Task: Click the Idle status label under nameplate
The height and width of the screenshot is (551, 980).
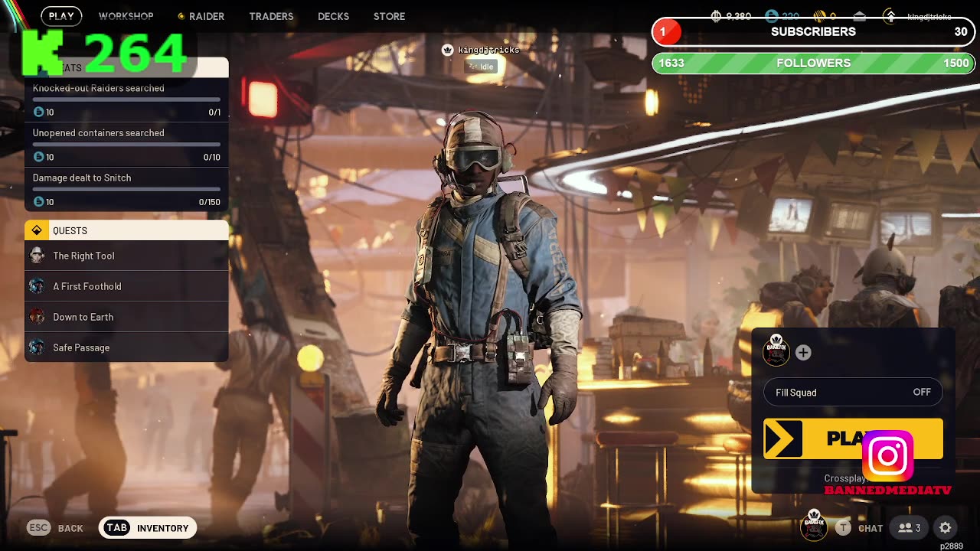Action: [482, 67]
